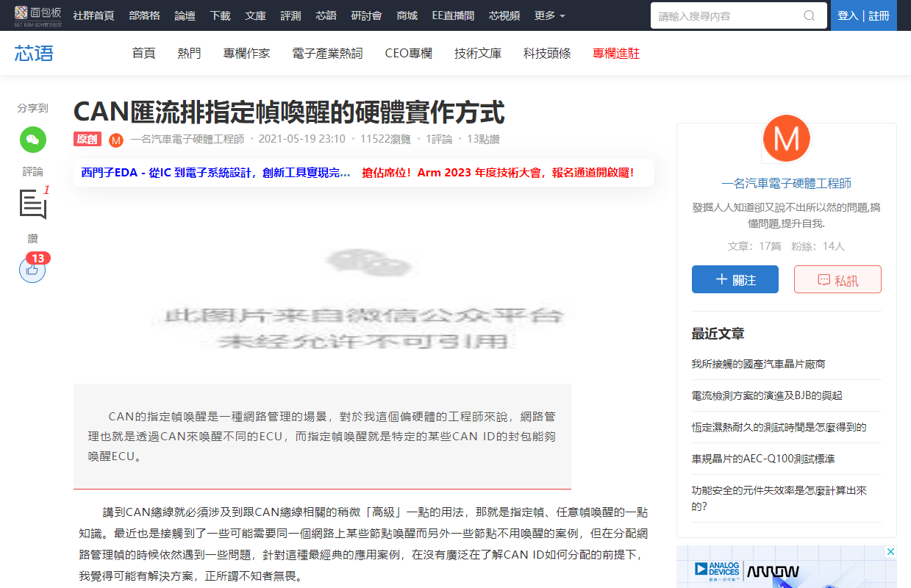Open article 功能安全的元件失效率是怎麼計算出來的
Screen dimensions: 911x588
(x=779, y=498)
